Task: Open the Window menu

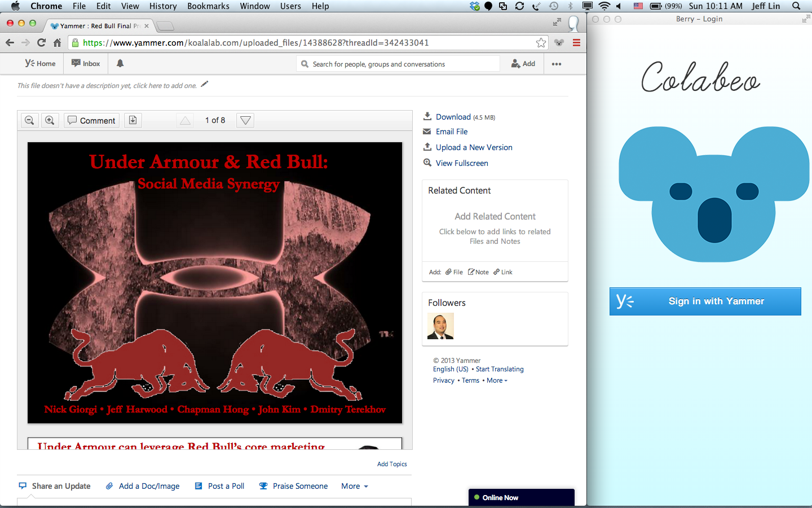Action: click(x=255, y=6)
